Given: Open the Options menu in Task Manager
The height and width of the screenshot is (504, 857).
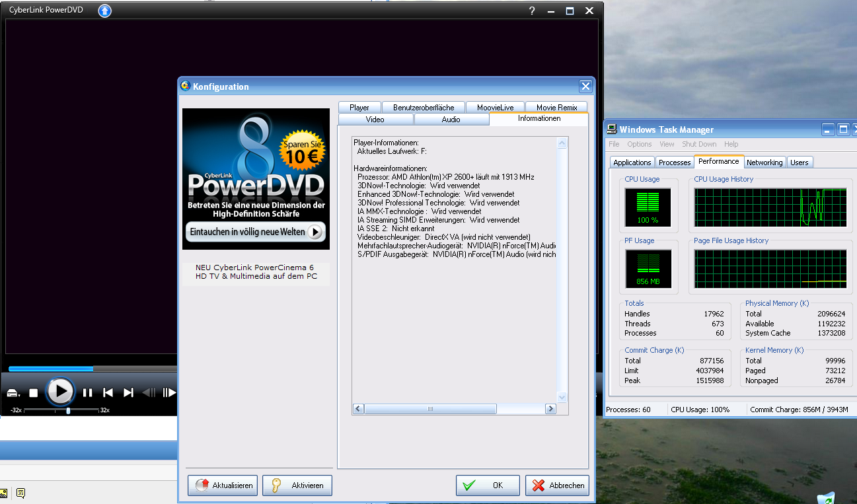Looking at the screenshot, I should [640, 144].
